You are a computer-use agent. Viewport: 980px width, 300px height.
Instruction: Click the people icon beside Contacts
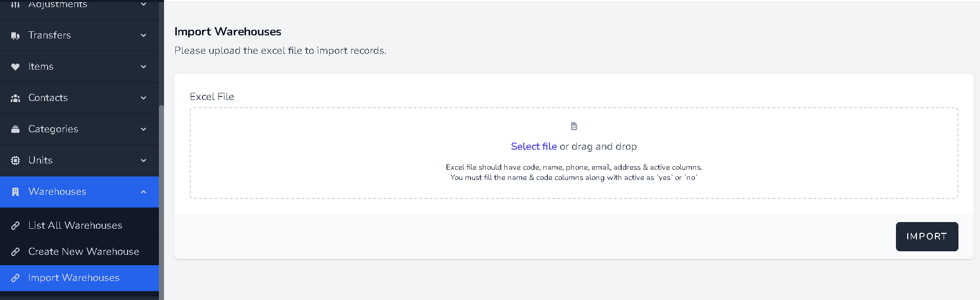point(15,98)
